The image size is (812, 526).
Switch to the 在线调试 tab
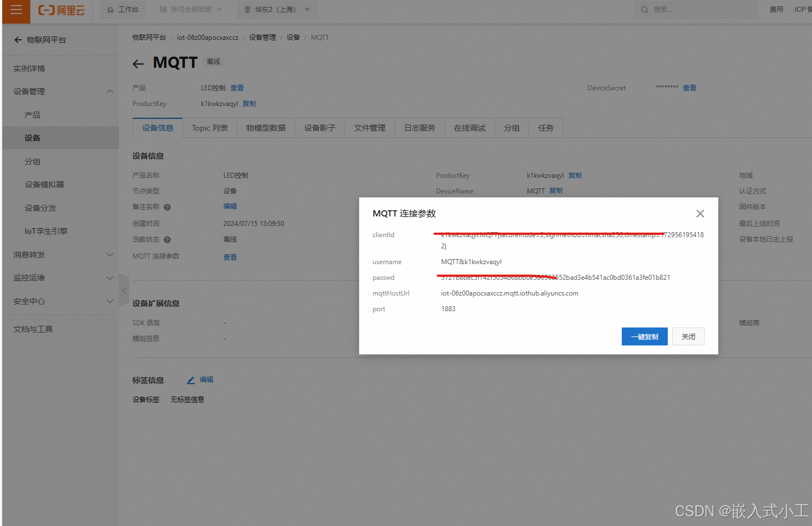tap(469, 128)
